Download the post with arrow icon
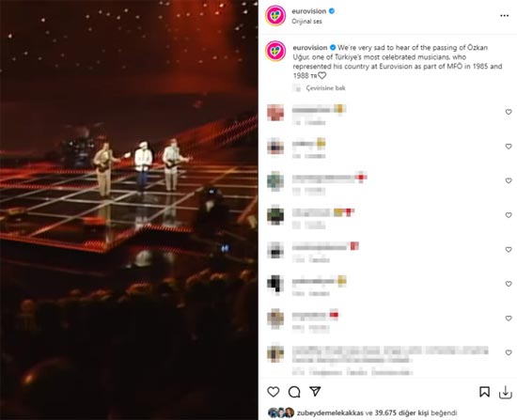Viewport: 517px width, 420px height. 506,392
